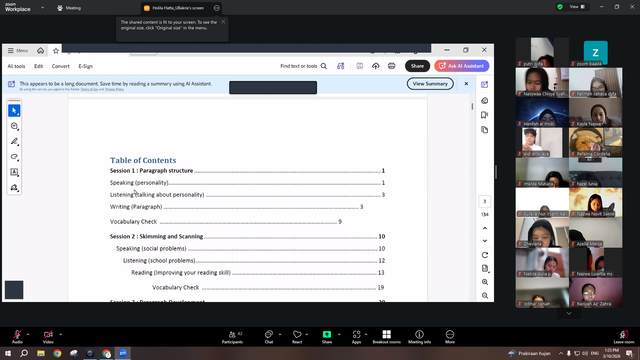Open the page thumbnails copy panel
The image size is (640, 360).
(x=484, y=130)
